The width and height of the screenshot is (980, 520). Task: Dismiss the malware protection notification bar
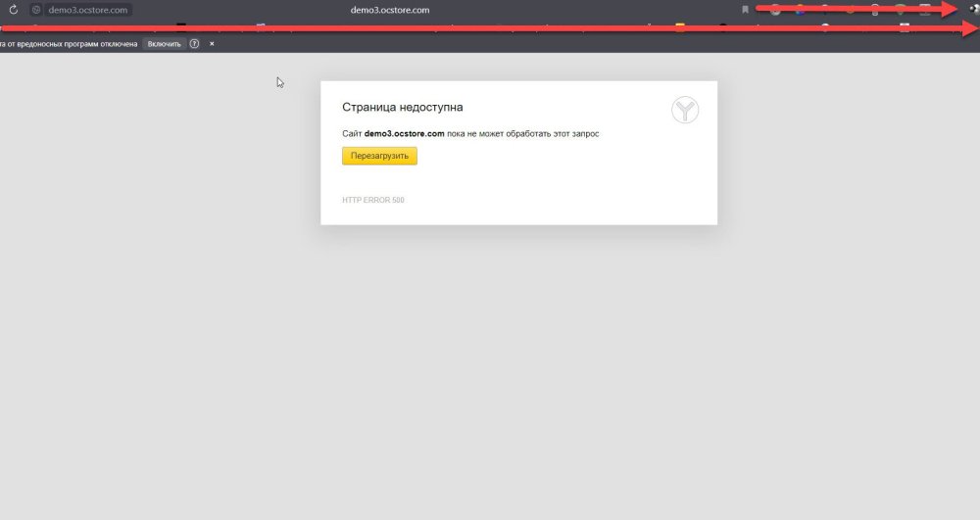click(x=212, y=44)
